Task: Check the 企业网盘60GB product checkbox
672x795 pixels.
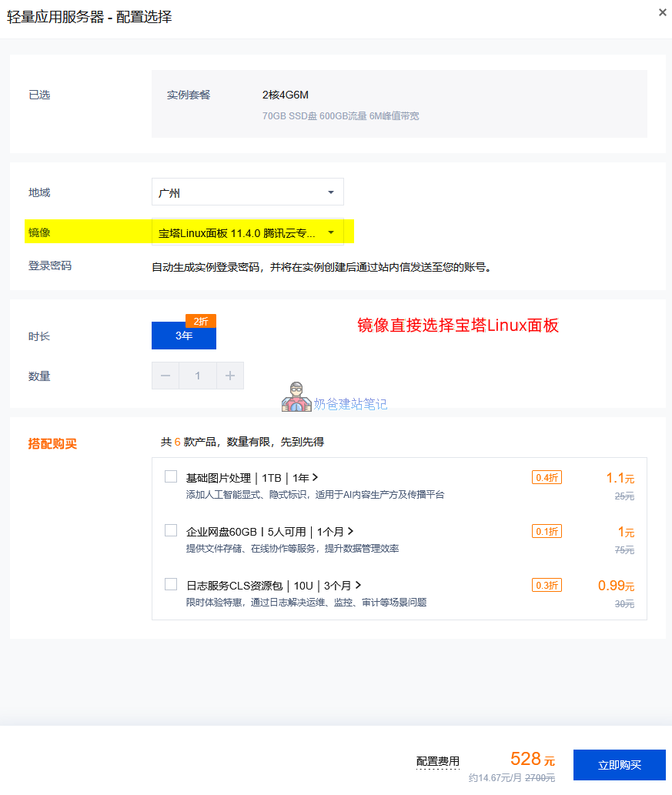Action: pos(170,530)
